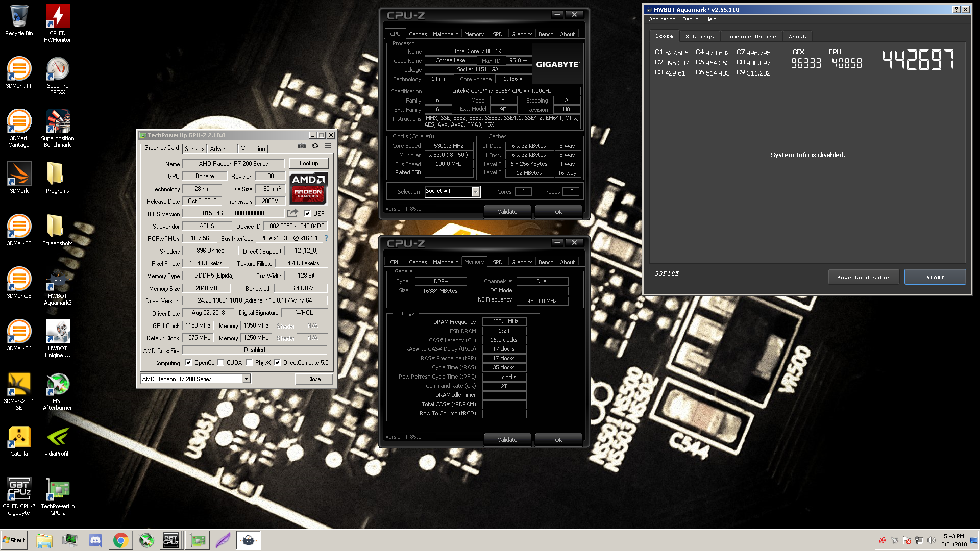The image size is (980, 551).
Task: Click the GPU-Z screenshot camera icon
Action: coord(302,146)
